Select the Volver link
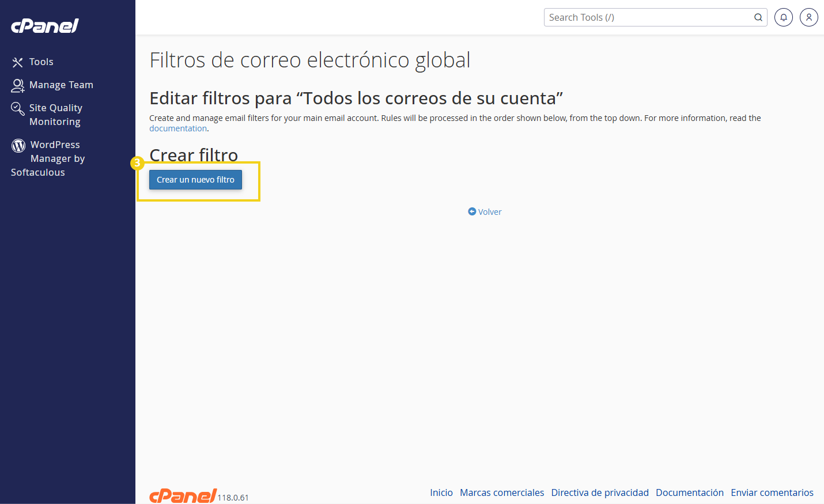824x504 pixels. (489, 211)
